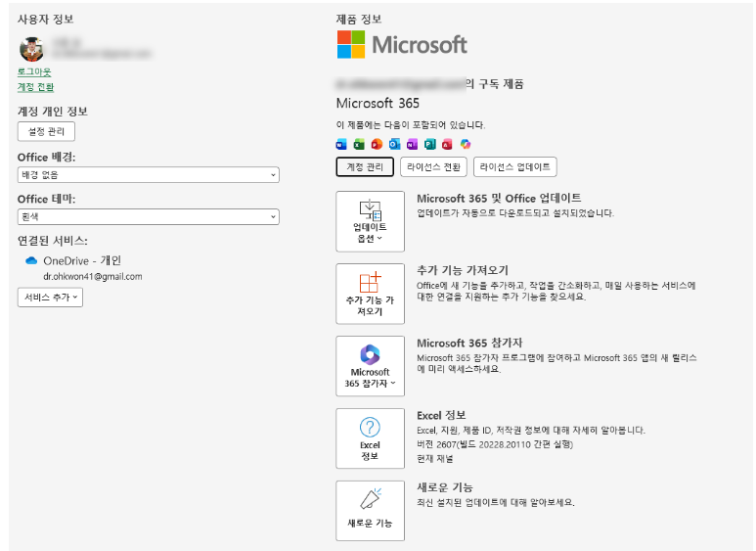
Task: Click '업데이트가 자동으로 다운로드되고 설치되었습니다.' text
Action: pos(515,212)
